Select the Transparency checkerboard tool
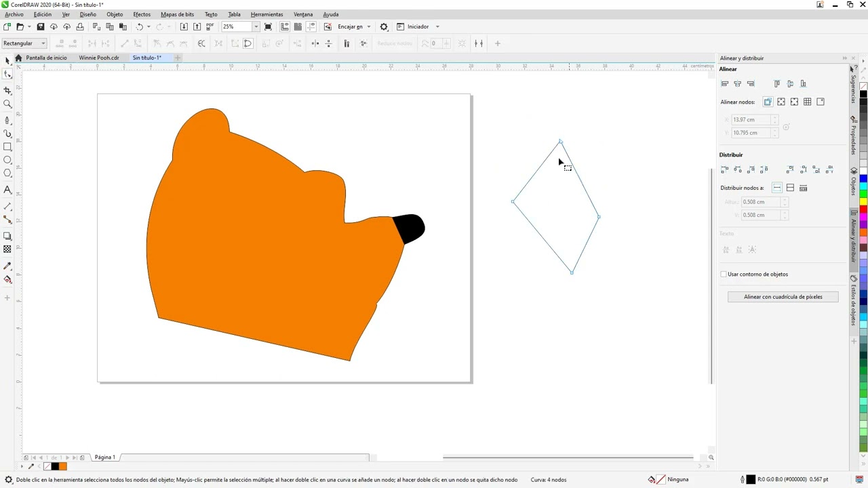Screen dimensions: 868x488 tap(7, 249)
